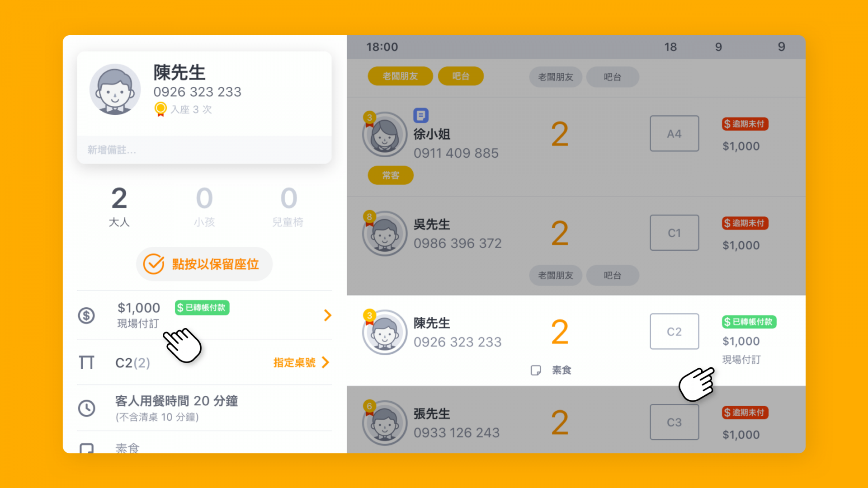Click the note icon beside 素食 in 陳先生's row
This screenshot has width=868, height=488.
pyautogui.click(x=536, y=371)
